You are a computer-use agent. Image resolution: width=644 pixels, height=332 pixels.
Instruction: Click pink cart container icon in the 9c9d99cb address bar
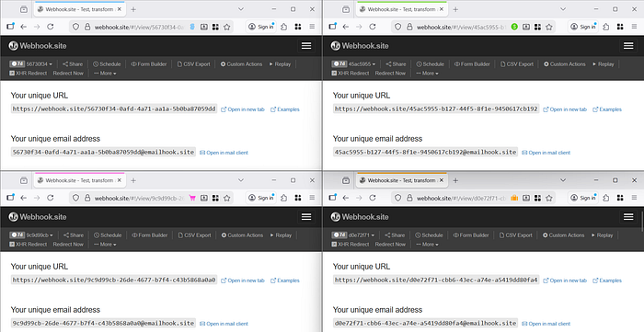pos(192,198)
